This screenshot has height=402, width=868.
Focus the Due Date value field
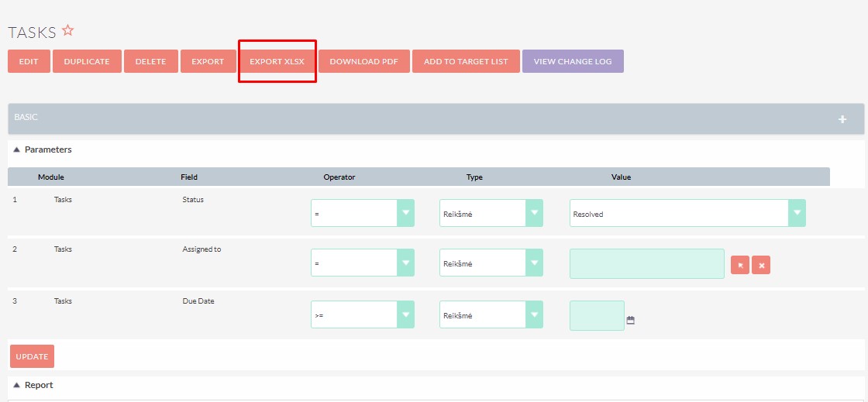[597, 316]
